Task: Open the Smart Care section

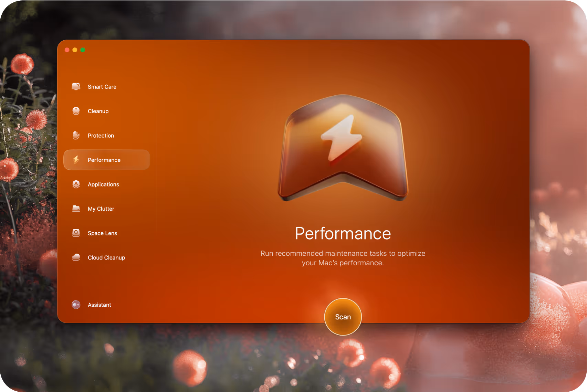Action: tap(102, 87)
